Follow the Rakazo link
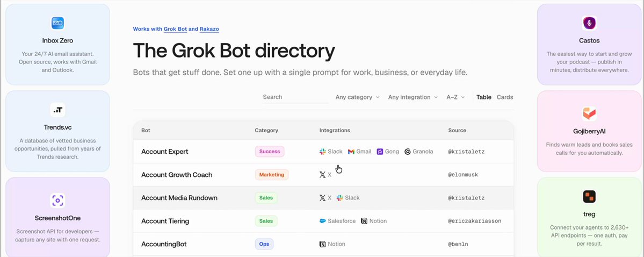 [209, 29]
